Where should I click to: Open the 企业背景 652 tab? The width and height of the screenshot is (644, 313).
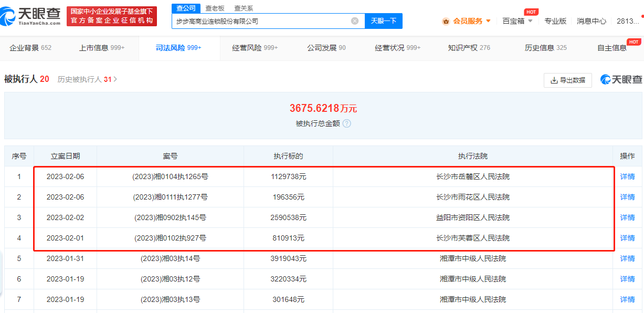point(30,48)
